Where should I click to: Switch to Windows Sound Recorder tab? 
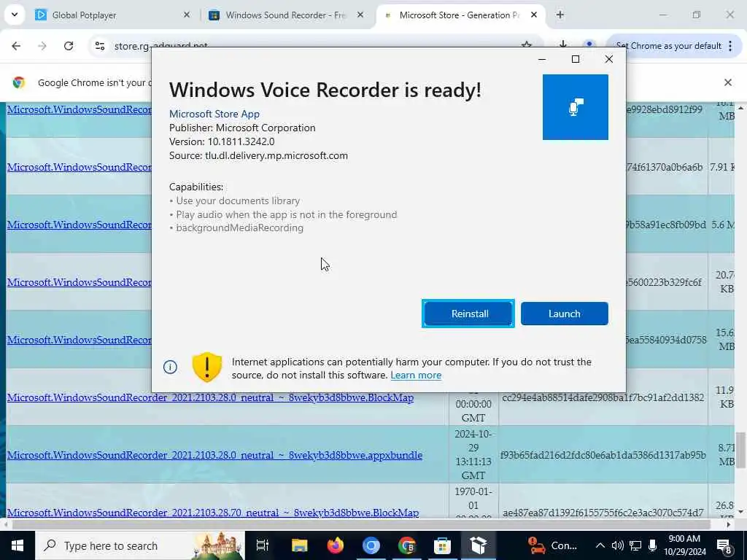click(x=285, y=15)
